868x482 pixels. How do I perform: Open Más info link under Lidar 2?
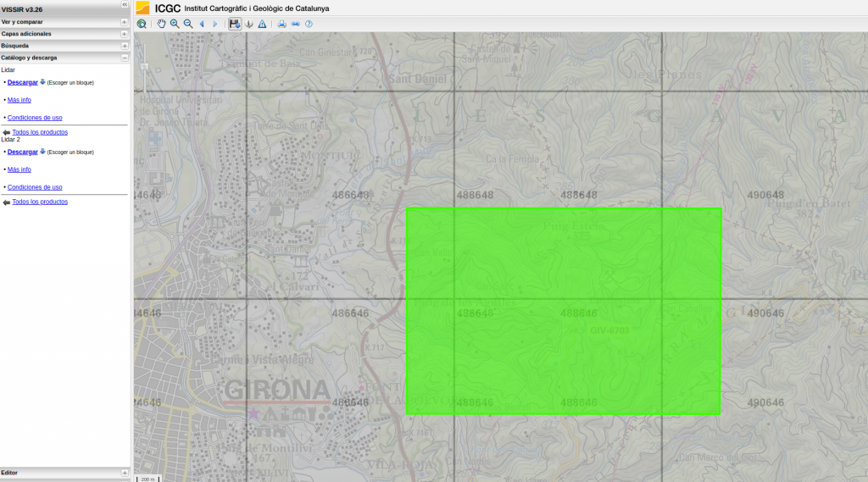[19, 170]
